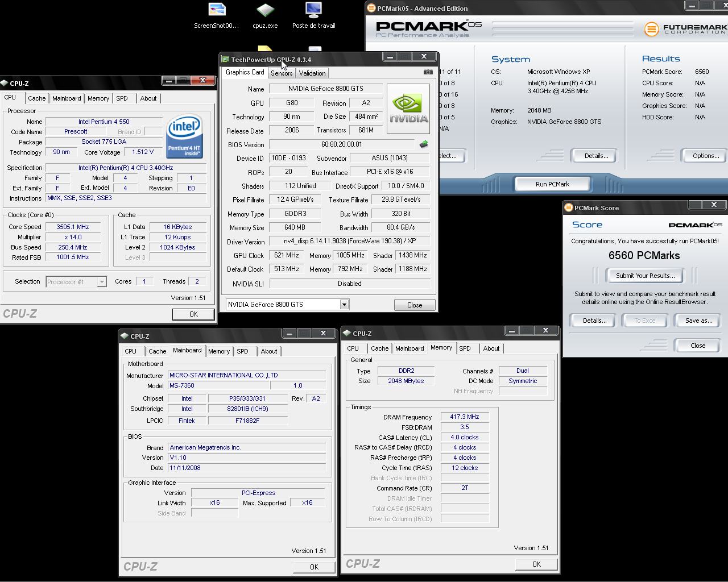Open the GPU selection dropdown in GPU-Z
This screenshot has width=728, height=582.
point(344,305)
